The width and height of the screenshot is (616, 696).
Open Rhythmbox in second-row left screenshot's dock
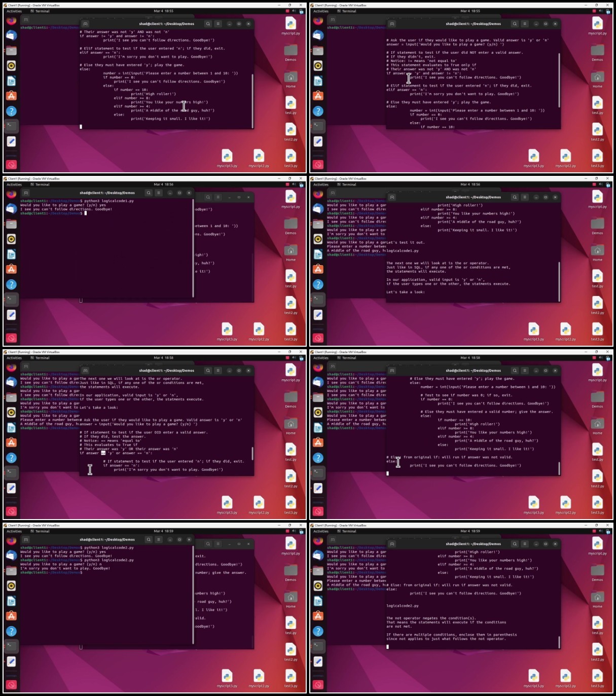point(11,239)
